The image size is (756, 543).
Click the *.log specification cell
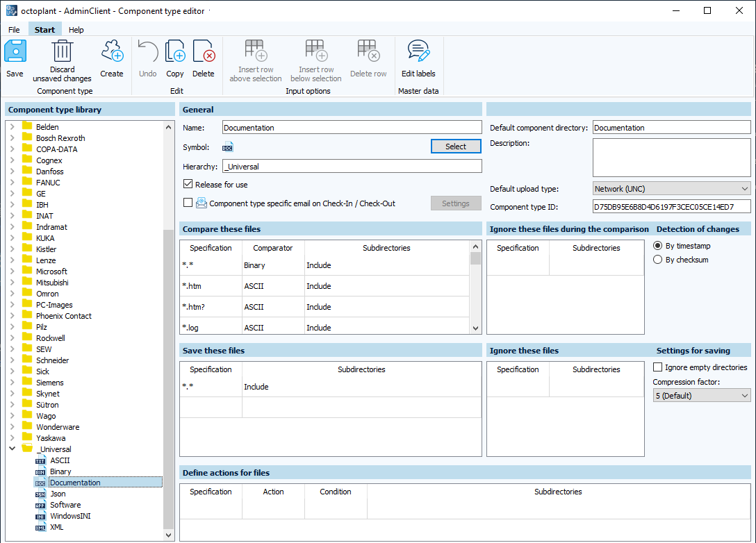point(211,327)
